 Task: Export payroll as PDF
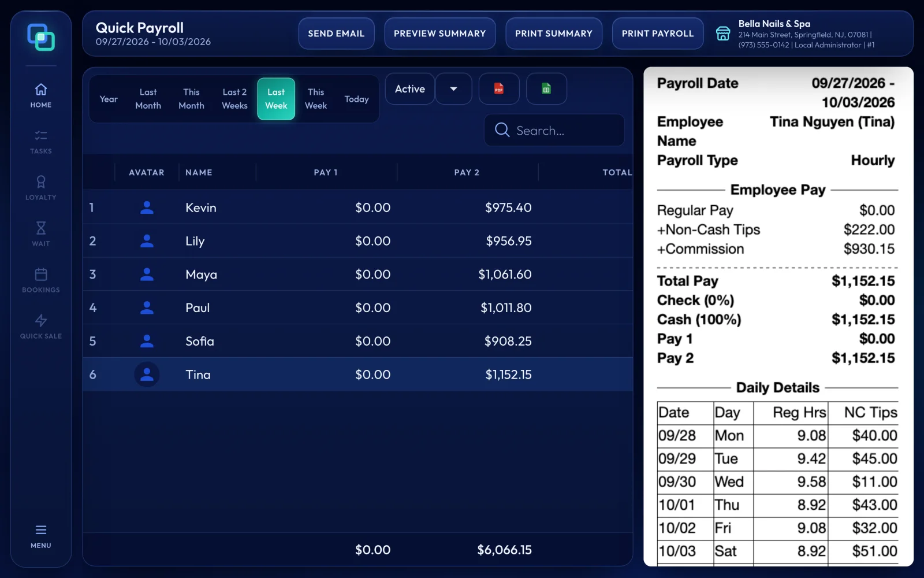pyautogui.click(x=499, y=88)
